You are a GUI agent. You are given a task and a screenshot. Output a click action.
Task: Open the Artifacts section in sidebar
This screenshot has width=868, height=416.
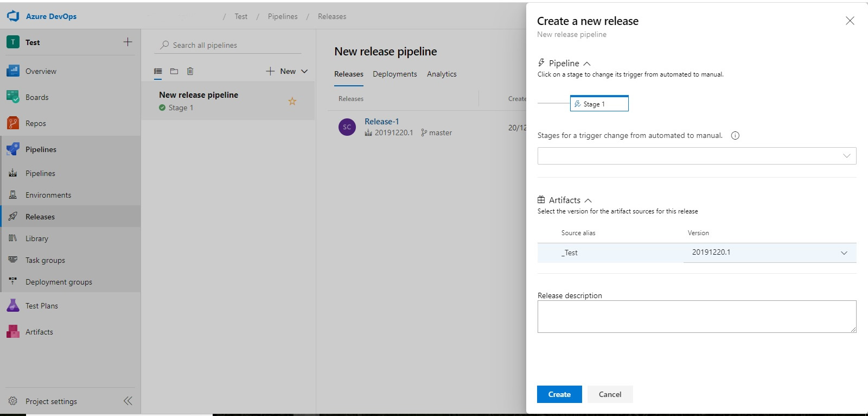coord(39,332)
